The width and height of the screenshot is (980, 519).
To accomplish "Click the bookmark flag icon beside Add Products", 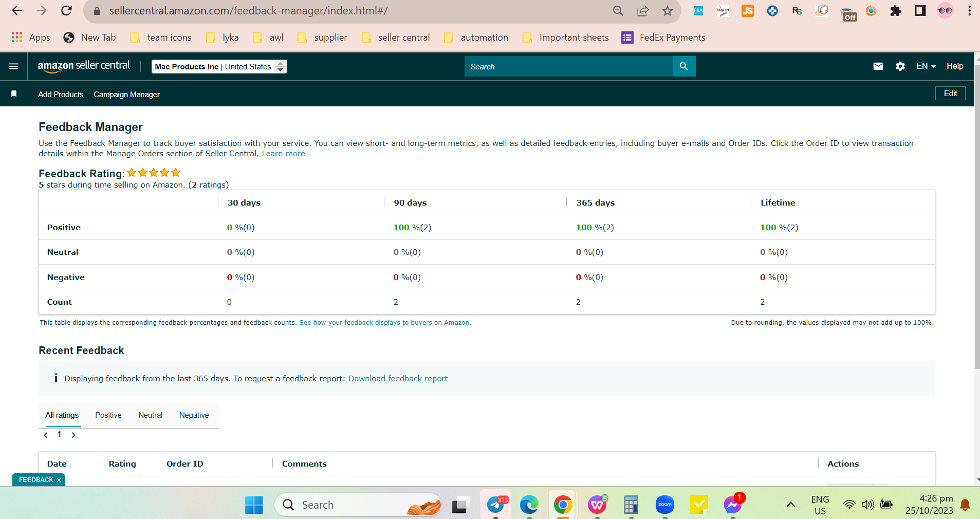I will point(14,94).
